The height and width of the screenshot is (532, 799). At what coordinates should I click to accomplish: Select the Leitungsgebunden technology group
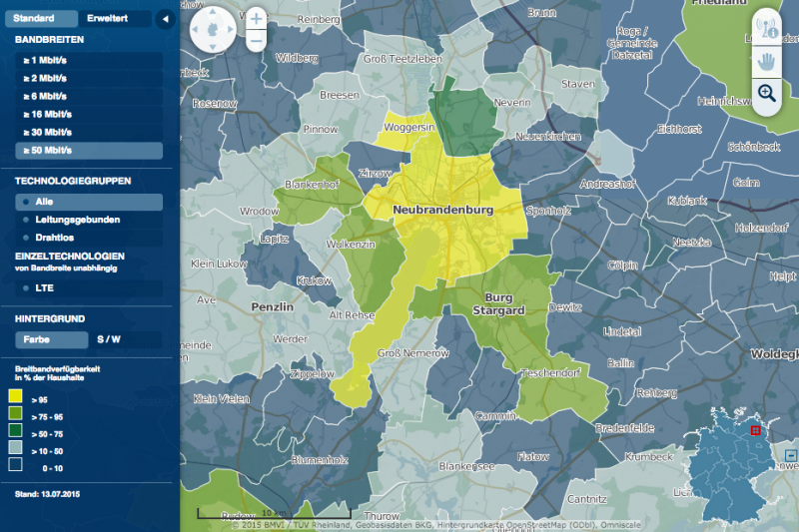coord(78,220)
